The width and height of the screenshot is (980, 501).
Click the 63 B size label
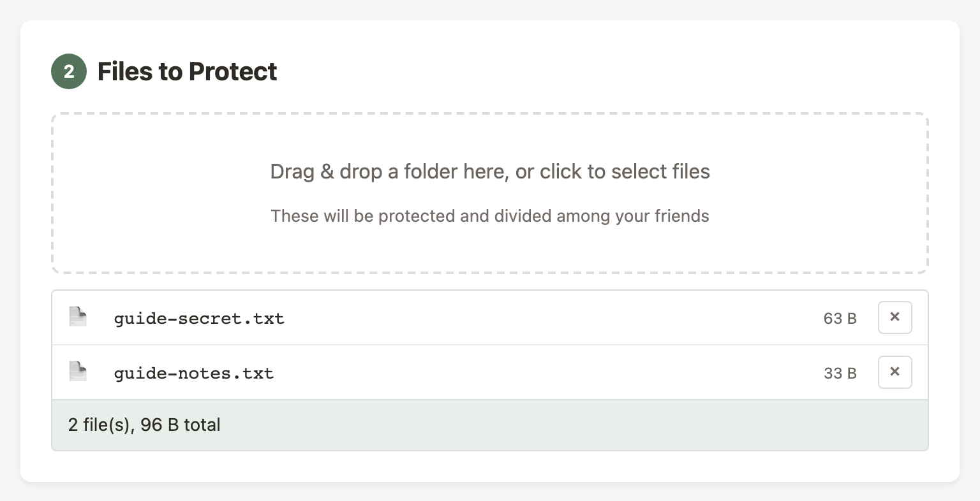click(840, 318)
